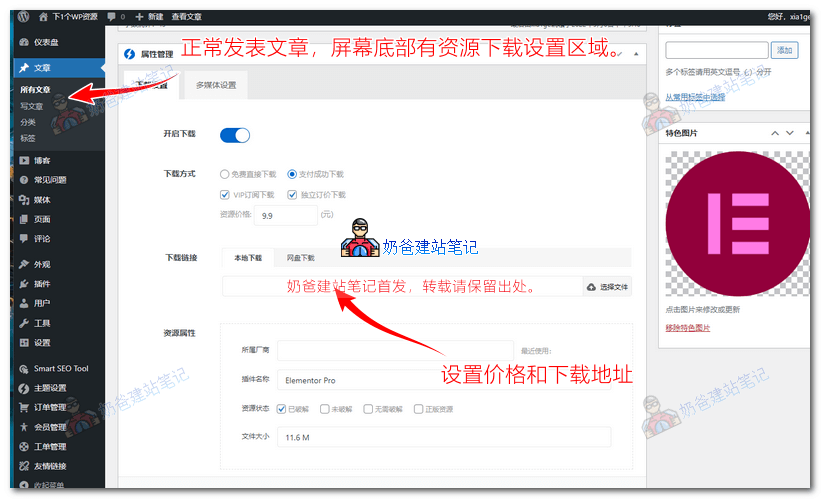
Task: Open 所有文章 submenu item
Action: (36, 90)
